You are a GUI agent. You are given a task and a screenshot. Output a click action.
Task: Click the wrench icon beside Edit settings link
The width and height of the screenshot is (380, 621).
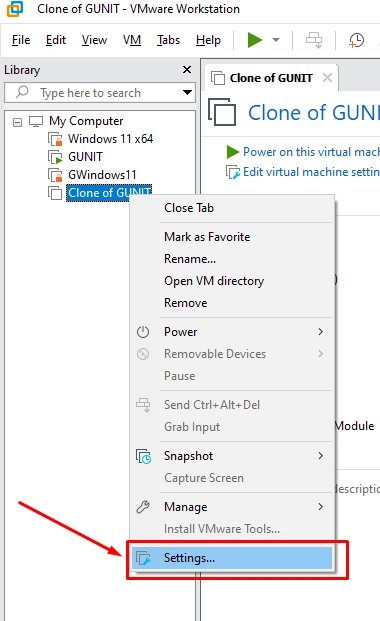tap(233, 172)
